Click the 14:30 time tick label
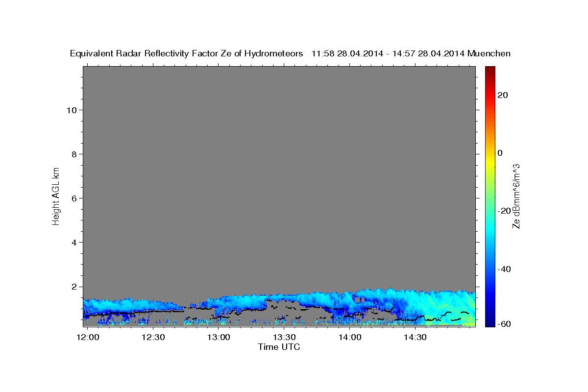Image resolution: width=588 pixels, height=392 pixels. (415, 338)
